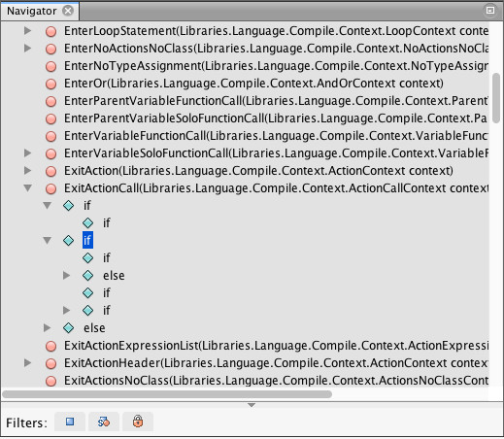This screenshot has height=439, width=504.
Task: Click the red icon beside EnterParentVariableFunctionCall
Action: coord(50,101)
